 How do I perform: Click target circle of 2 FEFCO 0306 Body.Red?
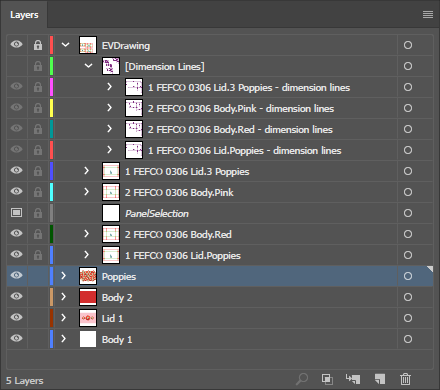coord(408,234)
